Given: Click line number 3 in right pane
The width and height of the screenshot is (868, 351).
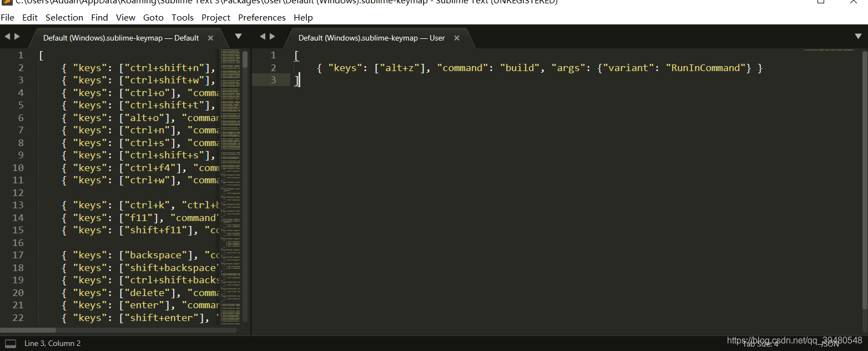Looking at the screenshot, I should click(273, 81).
